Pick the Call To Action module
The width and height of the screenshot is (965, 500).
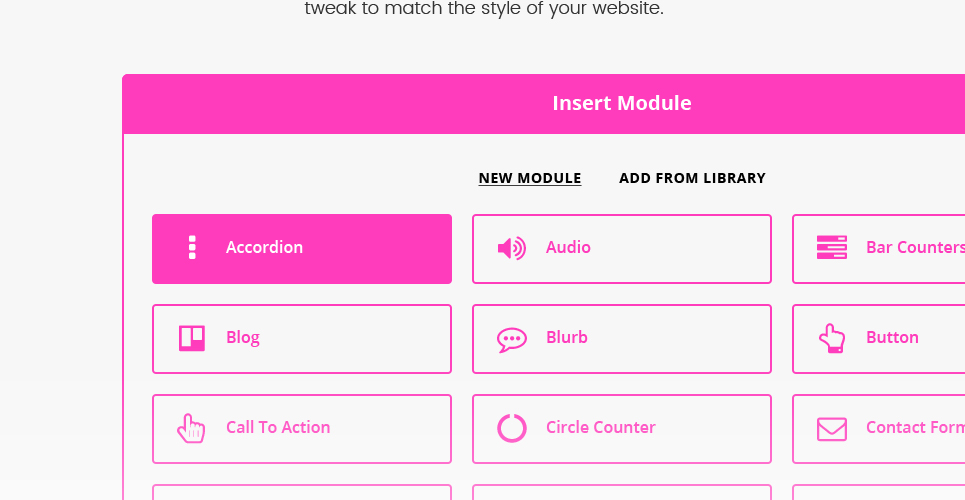302,429
